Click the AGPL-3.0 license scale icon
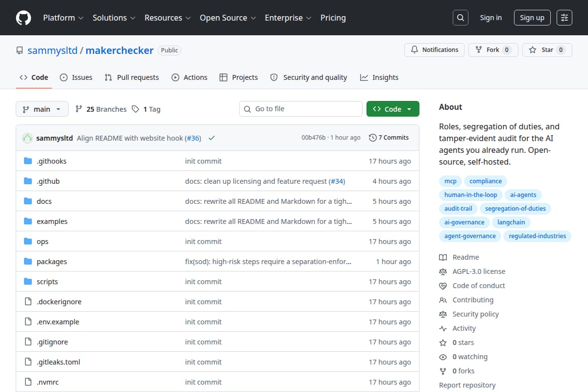Viewport: 588px width, 392px height. pos(443,271)
